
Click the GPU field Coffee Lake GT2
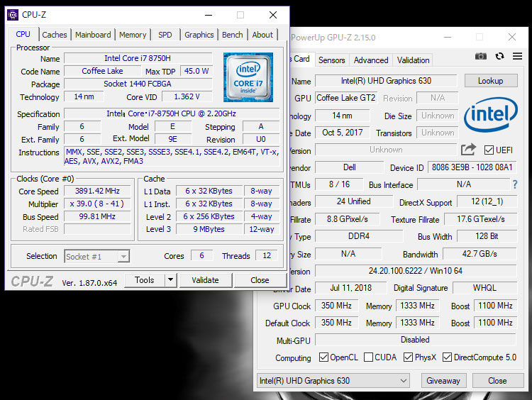point(346,98)
